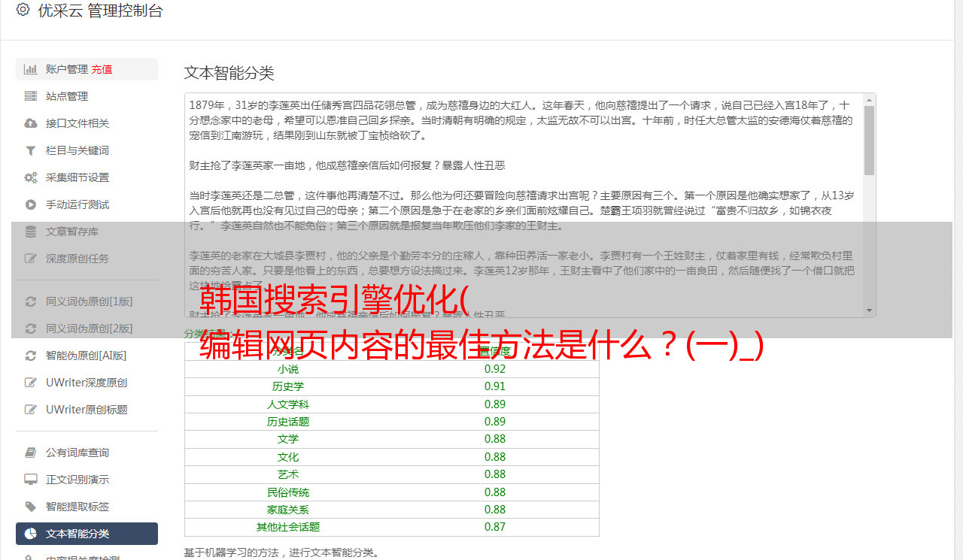This screenshot has width=963, height=560.
Task: Click the pie chart icon for 文本智能分类
Action: pyautogui.click(x=31, y=534)
